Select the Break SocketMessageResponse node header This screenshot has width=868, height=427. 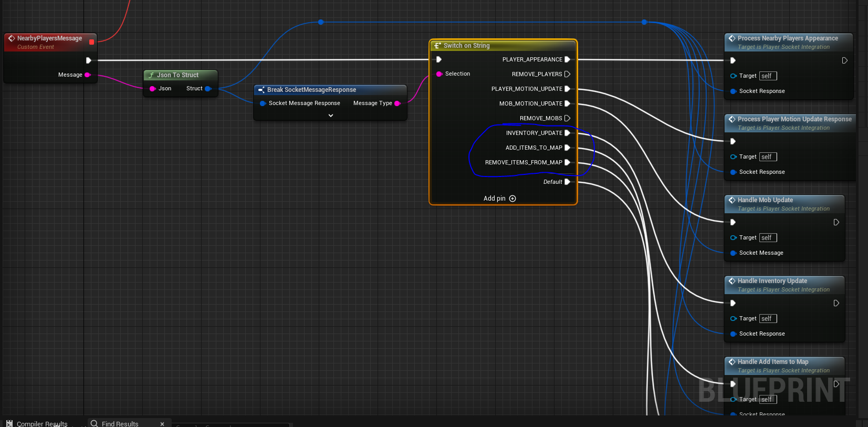[330, 90]
